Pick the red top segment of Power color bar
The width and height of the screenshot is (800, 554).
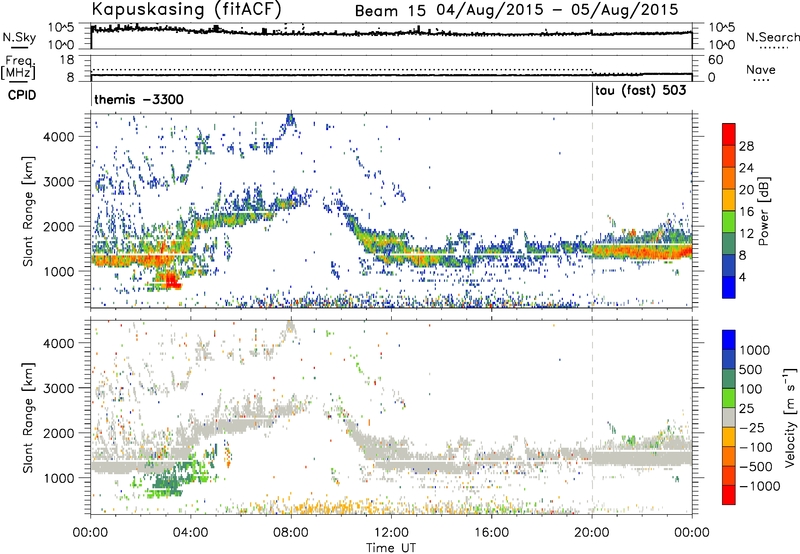pyautogui.click(x=729, y=135)
